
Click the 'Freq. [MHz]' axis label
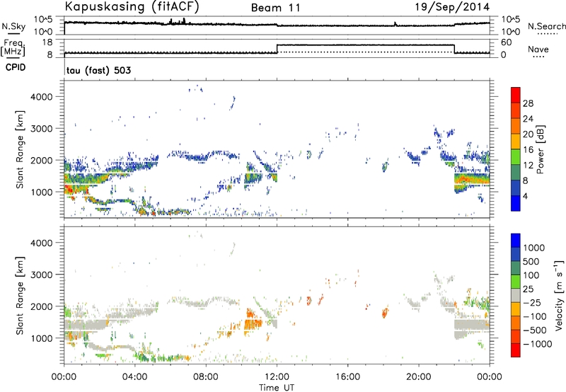pos(13,47)
